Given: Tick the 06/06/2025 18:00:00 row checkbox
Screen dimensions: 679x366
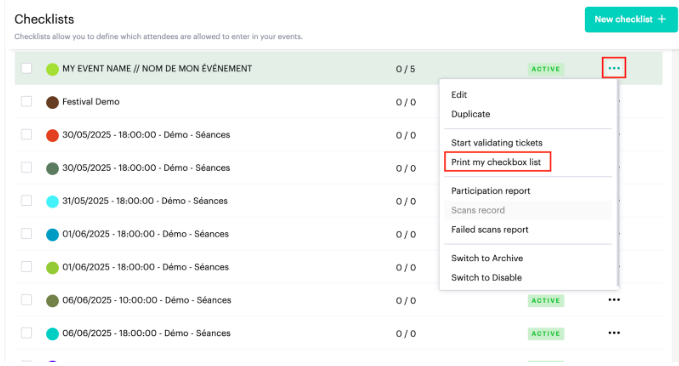Looking at the screenshot, I should coord(26,333).
